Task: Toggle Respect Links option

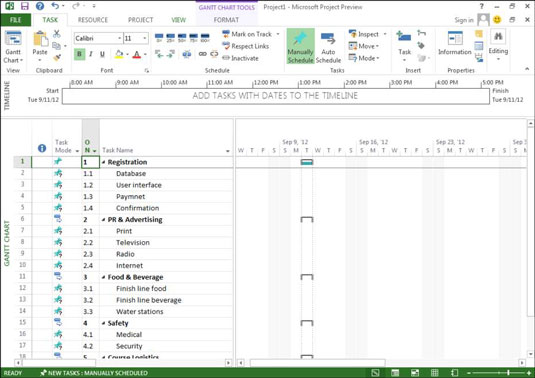Action: click(x=246, y=46)
